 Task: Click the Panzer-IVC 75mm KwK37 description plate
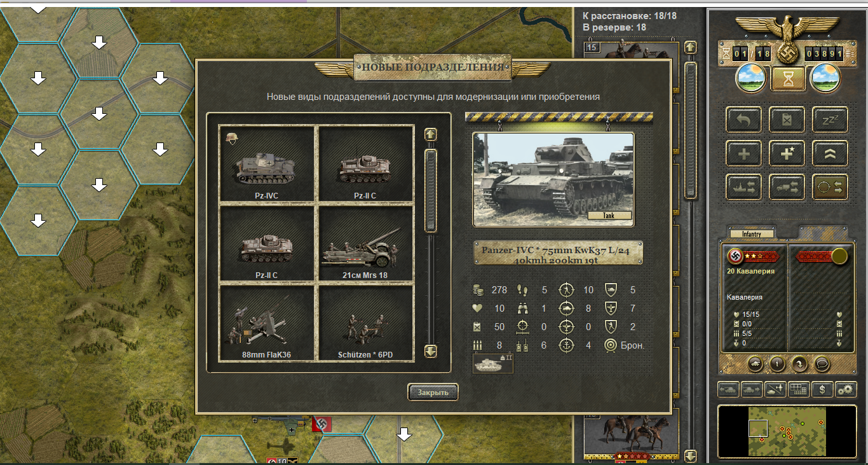(559, 253)
